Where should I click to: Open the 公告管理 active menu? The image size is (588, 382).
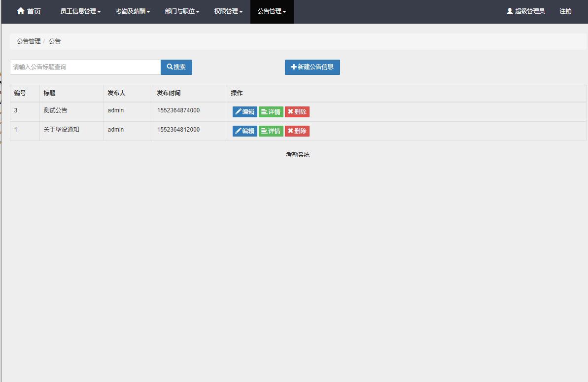272,11
